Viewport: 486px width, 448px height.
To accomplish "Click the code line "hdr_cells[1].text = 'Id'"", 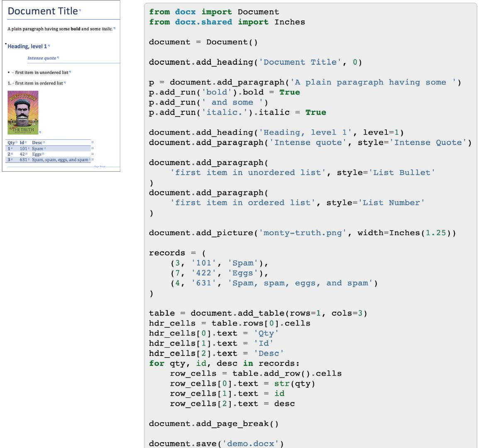I will coord(211,343).
